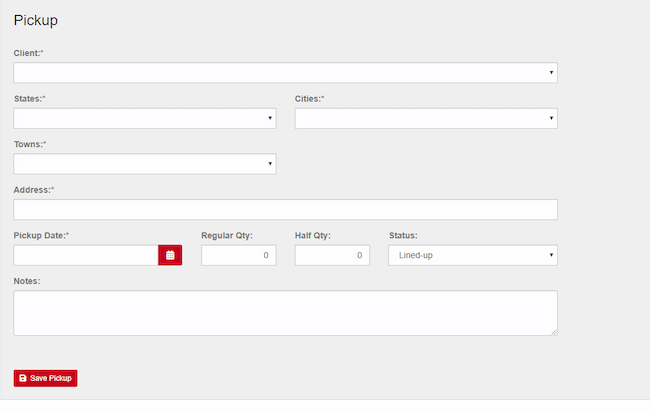The image size is (650, 411).
Task: Change the Status dropdown from Lined-up
Action: 473,255
